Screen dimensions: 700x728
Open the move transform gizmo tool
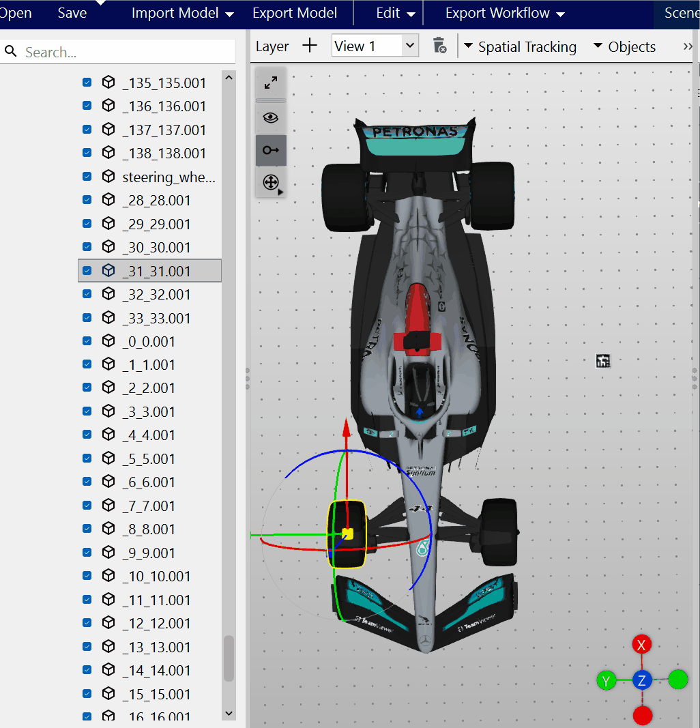click(x=271, y=182)
